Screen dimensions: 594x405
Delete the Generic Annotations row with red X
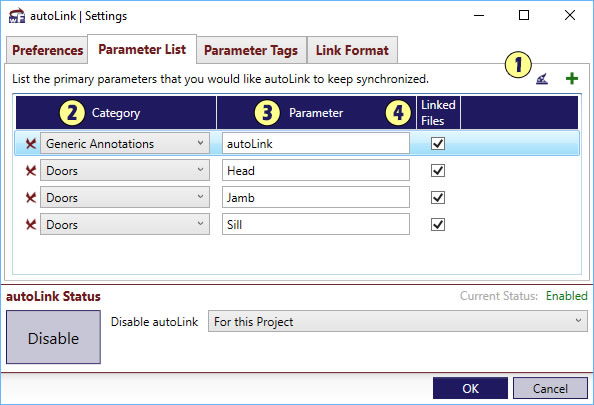coord(31,144)
